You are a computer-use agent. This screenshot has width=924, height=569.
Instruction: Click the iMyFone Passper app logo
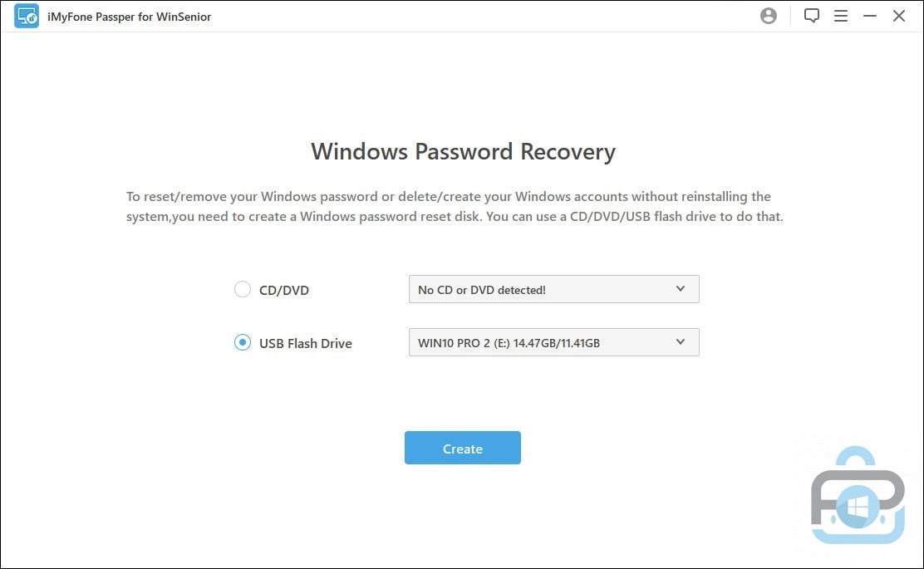coord(27,16)
